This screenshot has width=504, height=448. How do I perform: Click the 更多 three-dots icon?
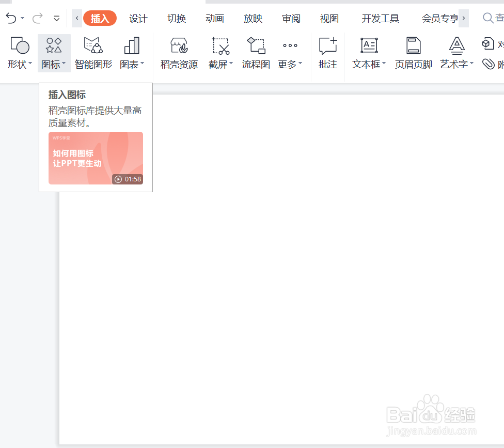coord(290,45)
